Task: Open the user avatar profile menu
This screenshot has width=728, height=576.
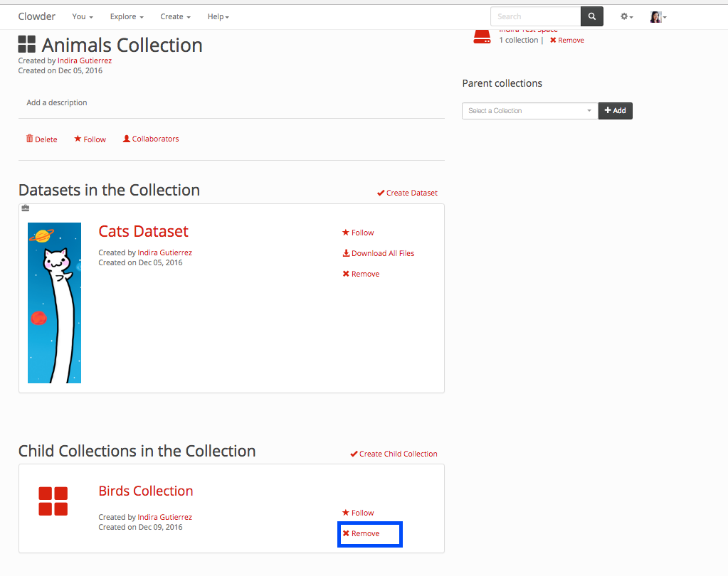Action: 658,16
